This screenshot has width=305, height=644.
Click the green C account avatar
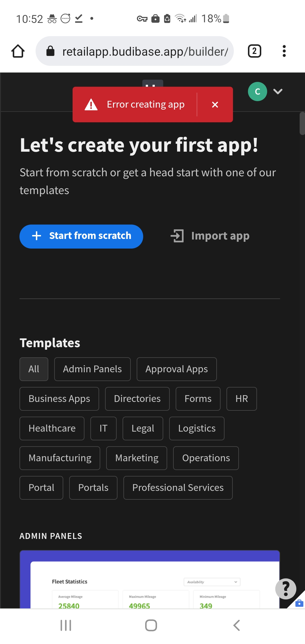click(257, 91)
